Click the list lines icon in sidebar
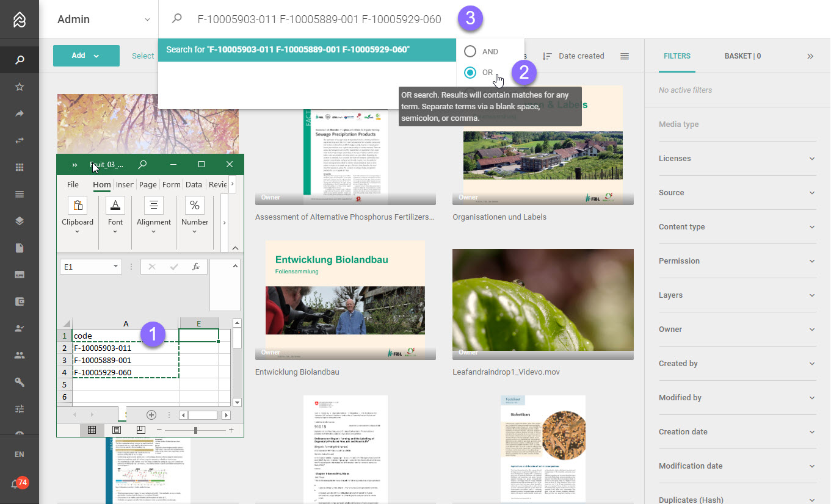Screen dimensions: 831x504 click(20, 194)
